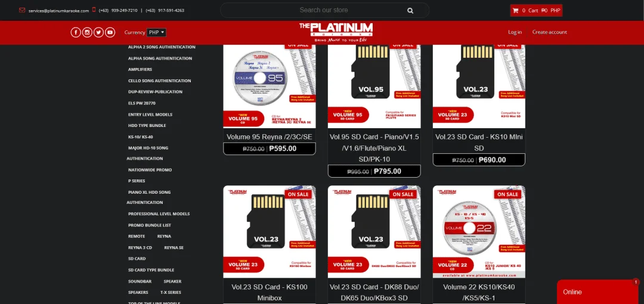Click the ₱690.00 sale price
This screenshot has width=644, height=304.
coord(493,160)
